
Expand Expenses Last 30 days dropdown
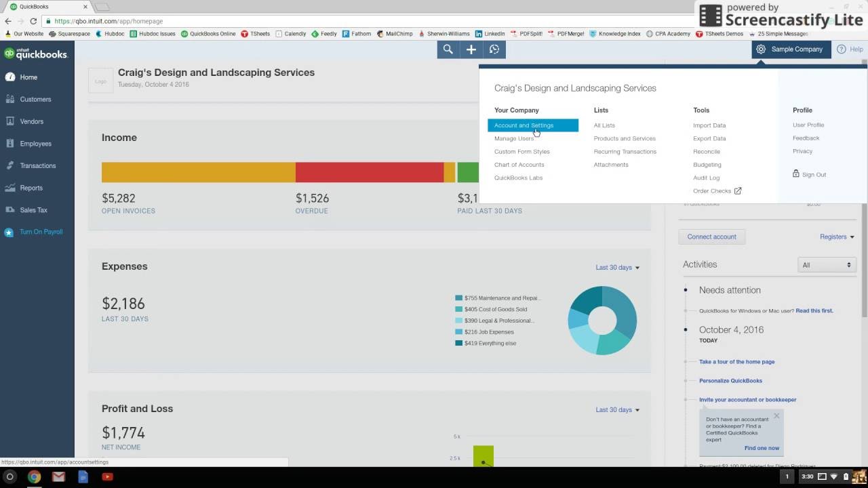(617, 268)
